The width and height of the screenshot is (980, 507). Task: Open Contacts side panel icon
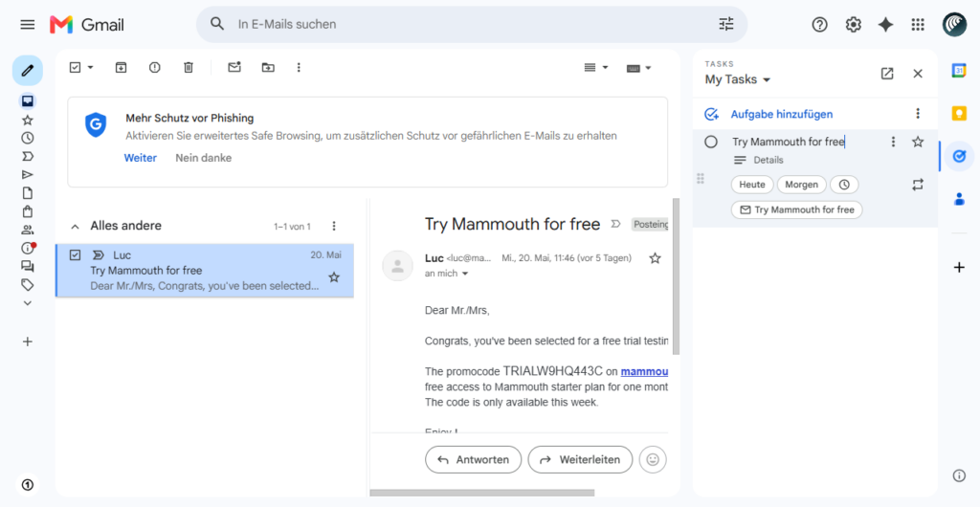coord(959,199)
